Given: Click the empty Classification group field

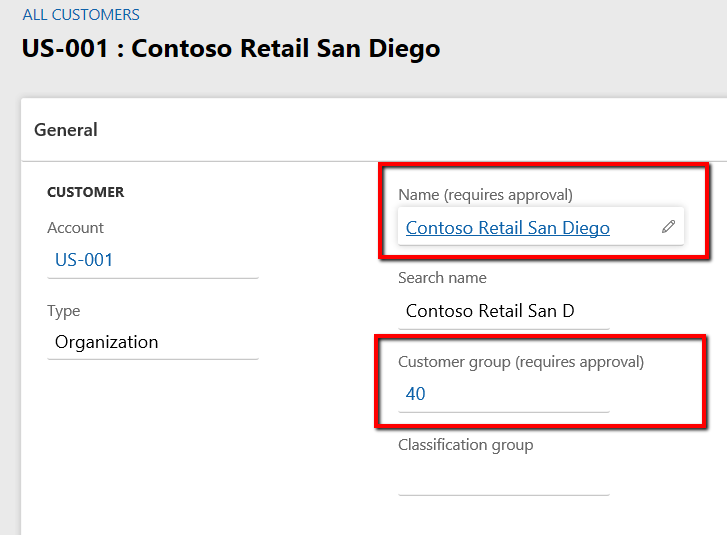Looking at the screenshot, I should (504, 477).
